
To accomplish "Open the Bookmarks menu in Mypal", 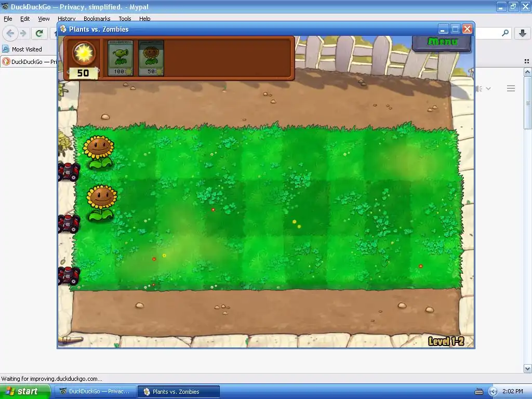I will (97, 19).
